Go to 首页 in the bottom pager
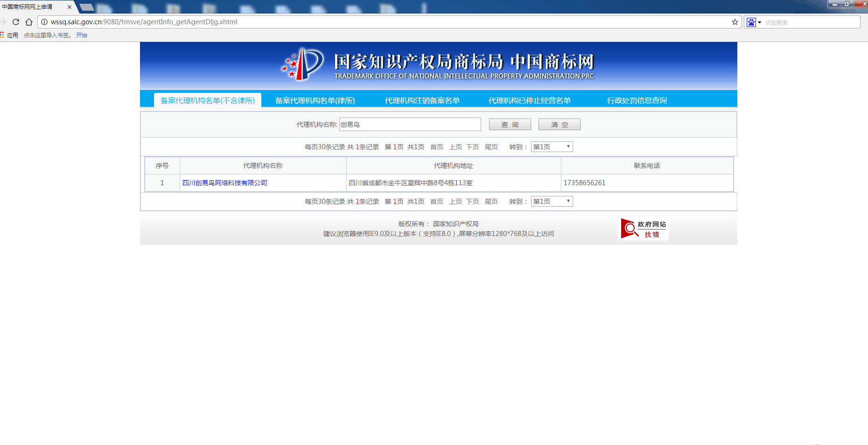 (x=437, y=202)
